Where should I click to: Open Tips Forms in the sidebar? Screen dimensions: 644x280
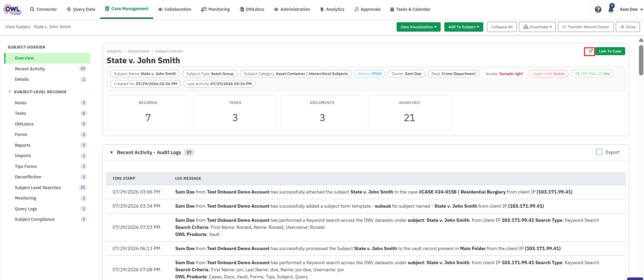point(47,167)
